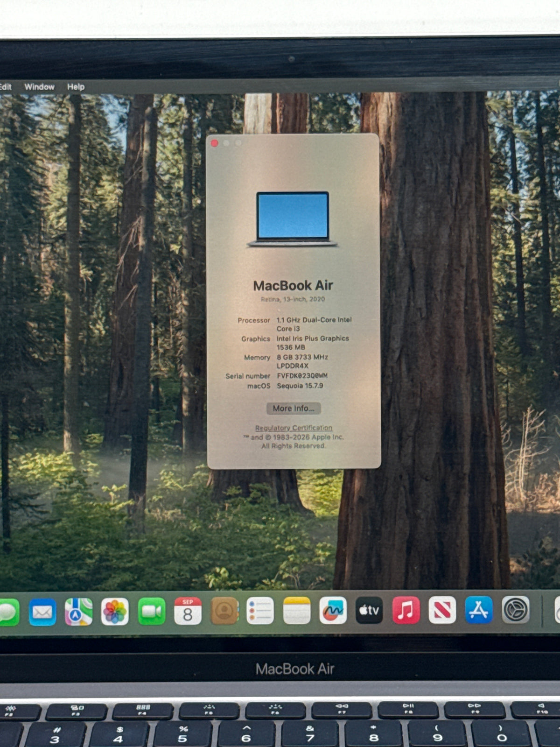Open Mail from the Dock
Viewport: 560px width, 747px height.
pos(42,612)
